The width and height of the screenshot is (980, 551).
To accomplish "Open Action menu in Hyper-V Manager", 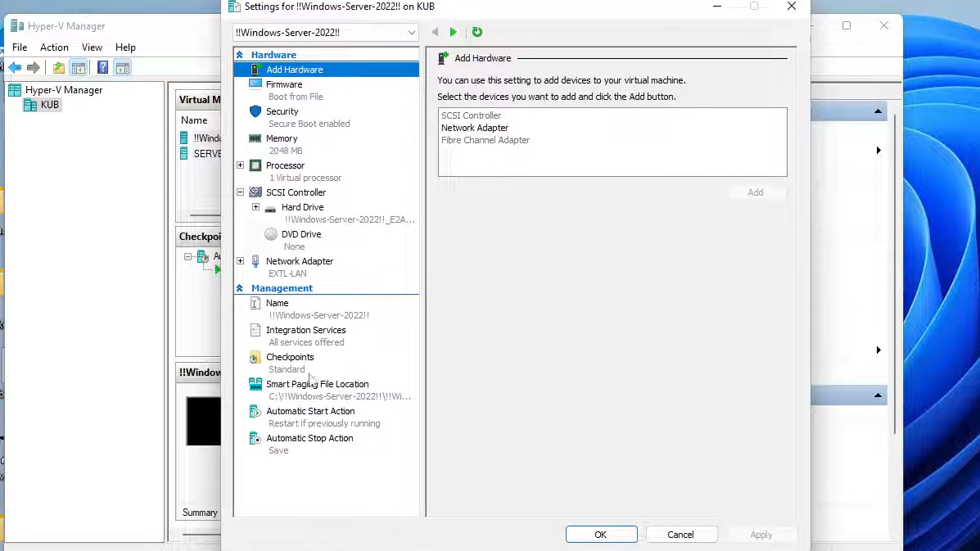I will pos(54,47).
